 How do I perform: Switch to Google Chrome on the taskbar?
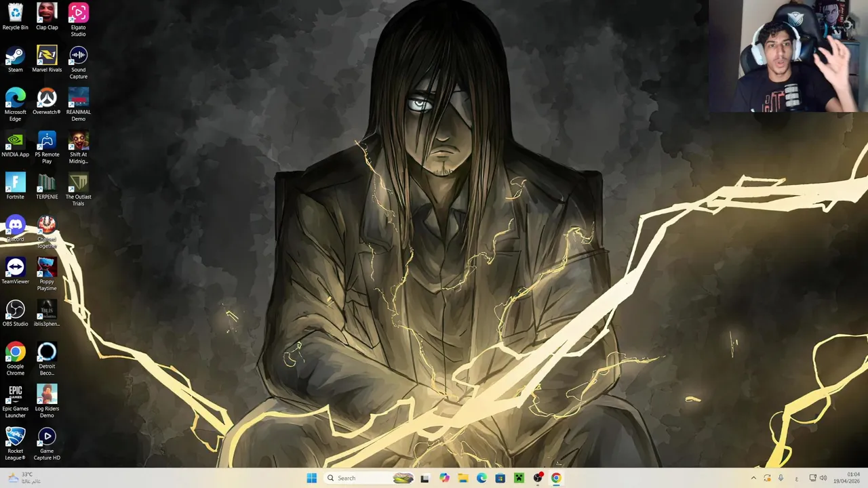tap(556, 478)
